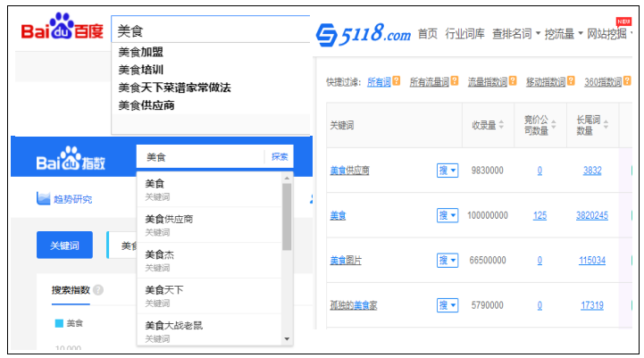Expand the 挖流量 menu
This screenshot has width=644, height=358.
coord(564,34)
